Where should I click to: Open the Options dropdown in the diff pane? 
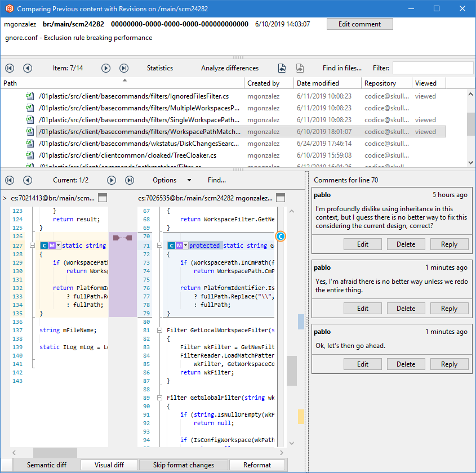pos(167,180)
